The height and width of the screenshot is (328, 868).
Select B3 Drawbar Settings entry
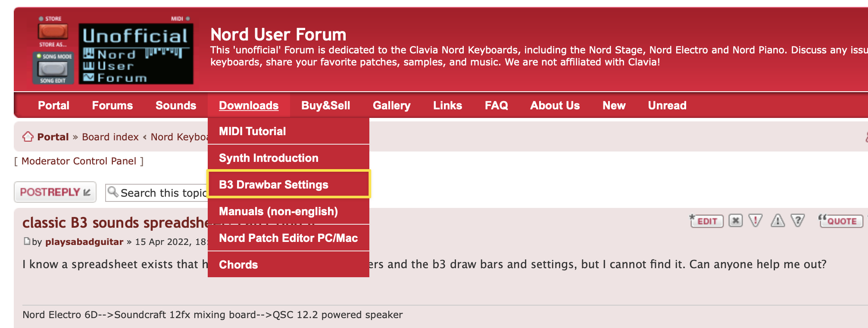(288, 185)
